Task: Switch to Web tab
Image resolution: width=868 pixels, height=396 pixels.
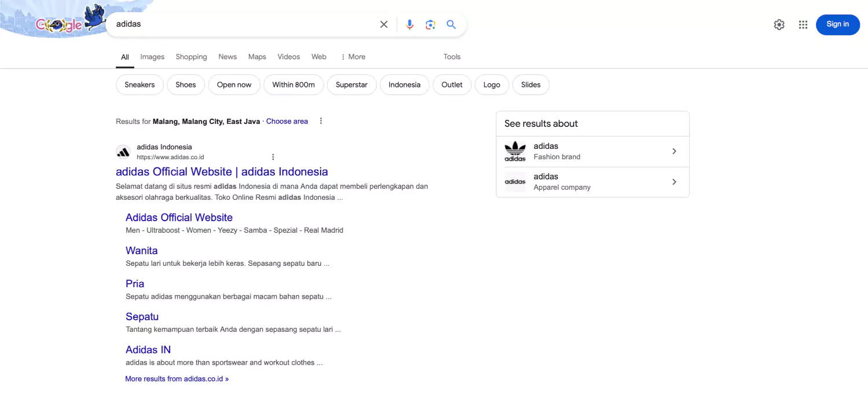Action: [x=319, y=57]
